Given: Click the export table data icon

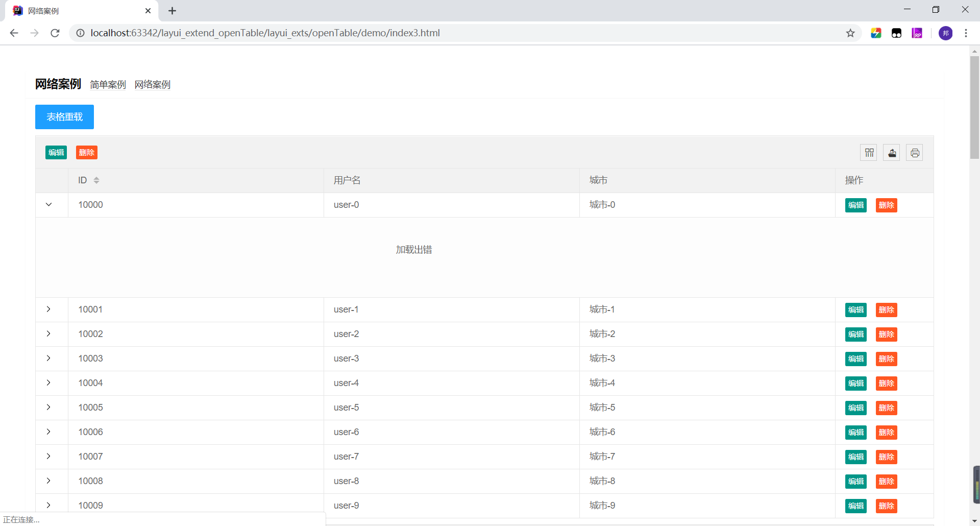Looking at the screenshot, I should (892, 153).
